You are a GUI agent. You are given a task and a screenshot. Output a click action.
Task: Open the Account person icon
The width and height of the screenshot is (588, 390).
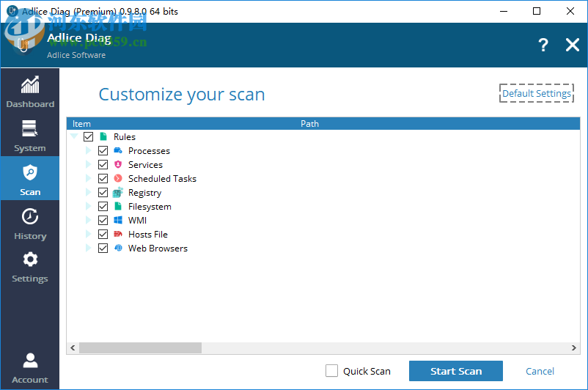pyautogui.click(x=30, y=361)
